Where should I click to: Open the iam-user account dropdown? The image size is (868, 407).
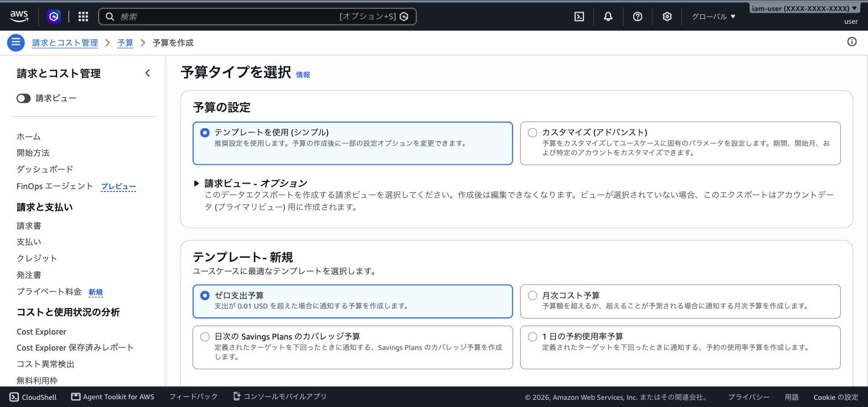[x=804, y=8]
